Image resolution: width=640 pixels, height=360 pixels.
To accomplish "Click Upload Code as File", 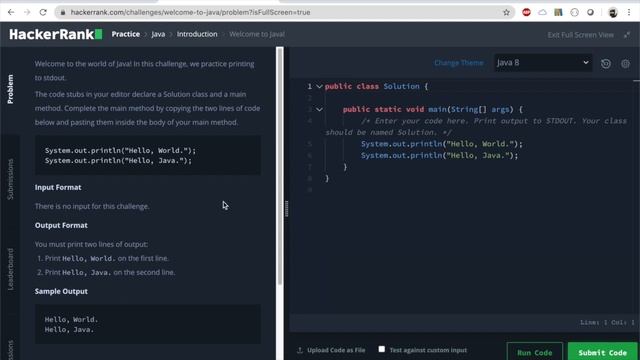I will (336, 350).
